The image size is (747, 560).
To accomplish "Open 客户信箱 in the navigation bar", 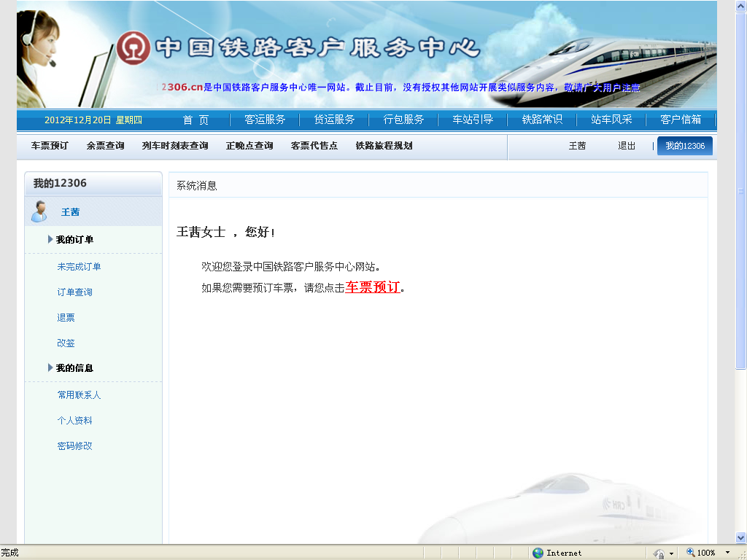I will (681, 120).
